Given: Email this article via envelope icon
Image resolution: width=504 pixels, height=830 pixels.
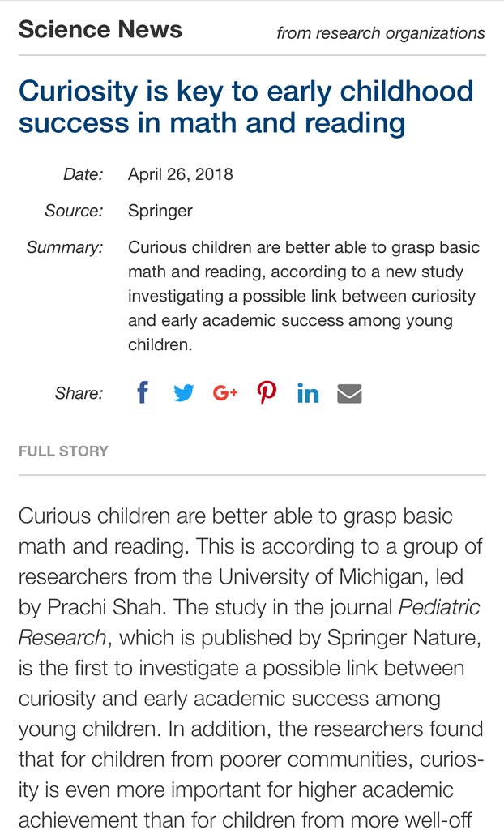Looking at the screenshot, I should pos(349,394).
